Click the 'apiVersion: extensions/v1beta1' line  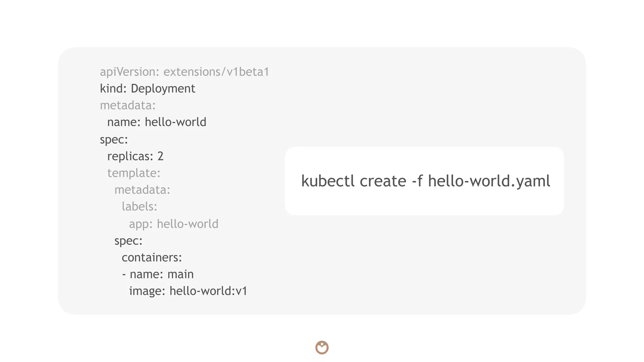[x=185, y=72]
